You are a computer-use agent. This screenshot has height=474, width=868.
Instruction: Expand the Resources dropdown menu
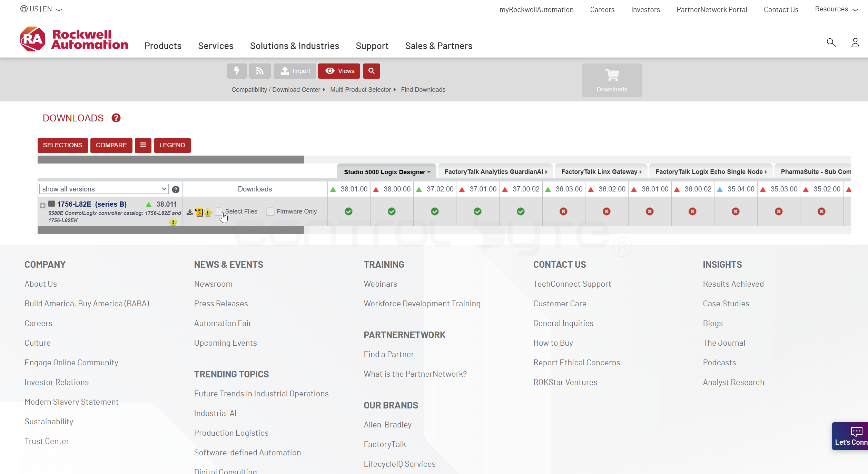[x=836, y=9]
